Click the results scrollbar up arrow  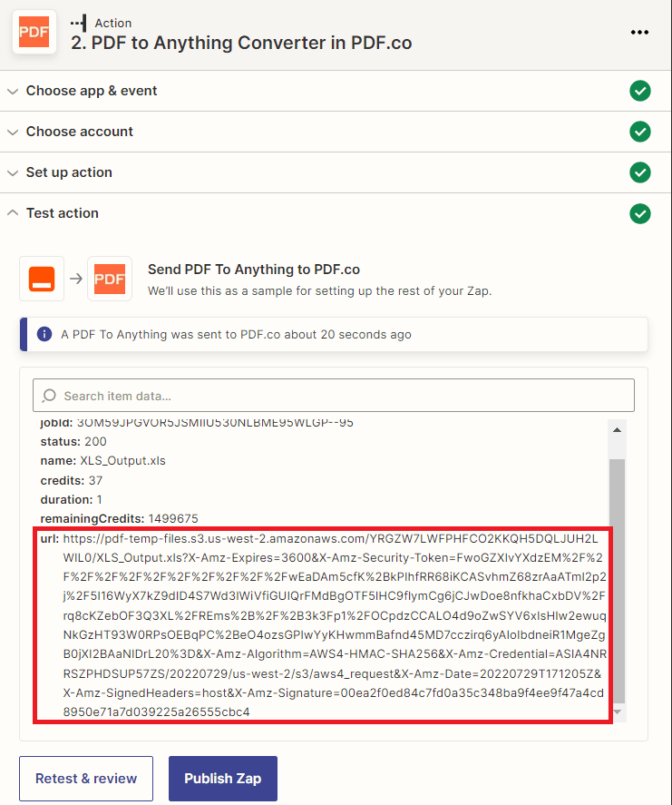(x=618, y=430)
